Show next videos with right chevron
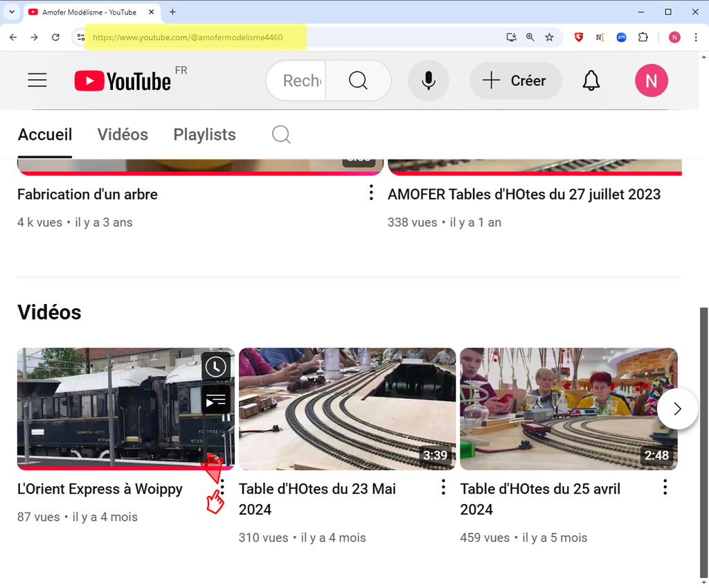 677,409
